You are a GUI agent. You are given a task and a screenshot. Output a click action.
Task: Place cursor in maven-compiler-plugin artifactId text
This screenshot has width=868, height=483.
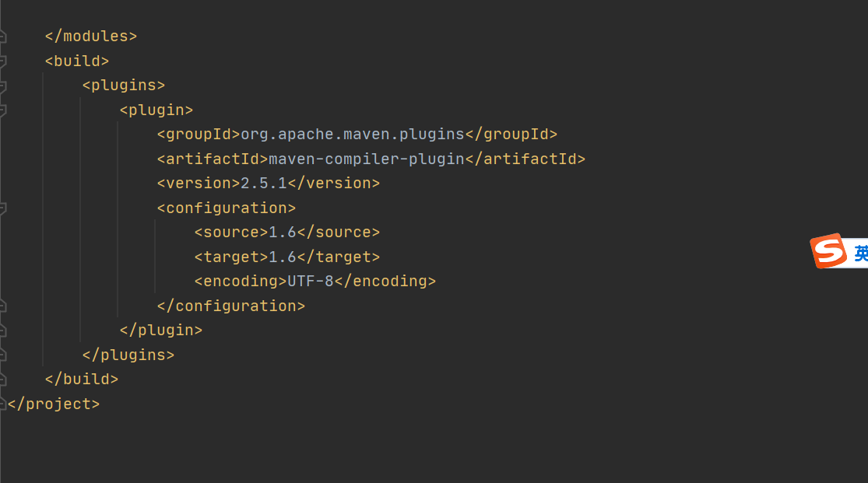click(x=366, y=159)
